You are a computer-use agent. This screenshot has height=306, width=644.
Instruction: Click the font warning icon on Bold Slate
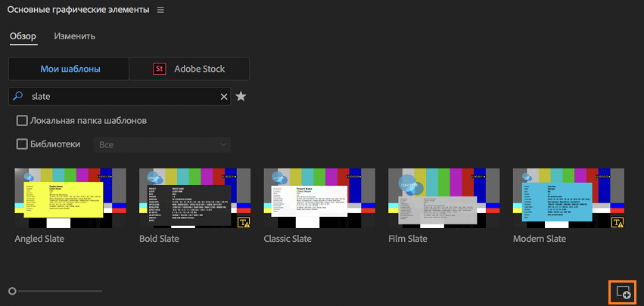(x=244, y=222)
